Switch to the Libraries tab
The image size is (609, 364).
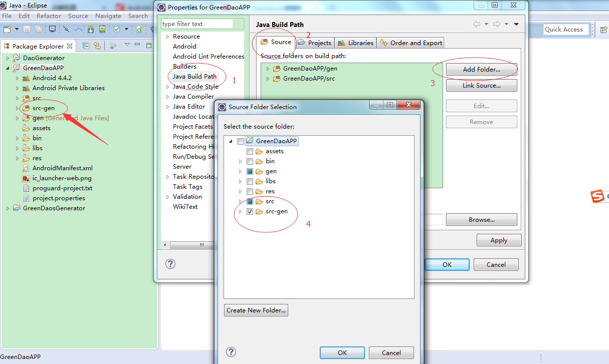[x=355, y=43]
